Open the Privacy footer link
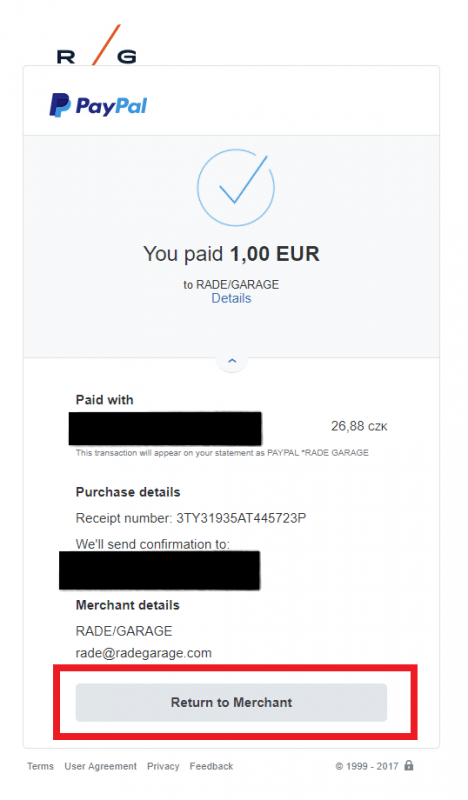 [x=163, y=766]
